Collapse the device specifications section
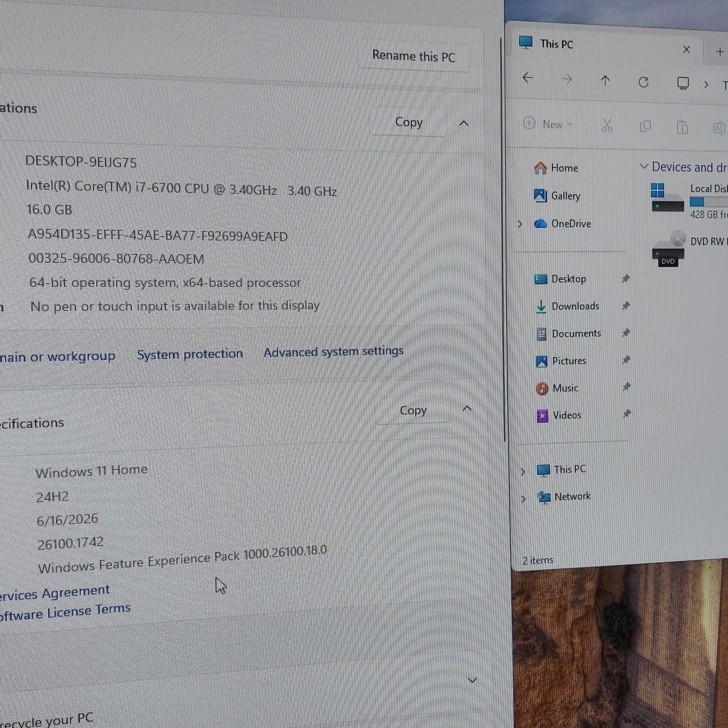This screenshot has width=728, height=728. pos(464,124)
